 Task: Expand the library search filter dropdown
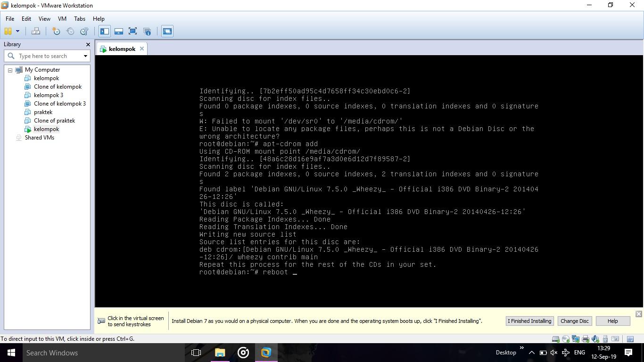(85, 56)
